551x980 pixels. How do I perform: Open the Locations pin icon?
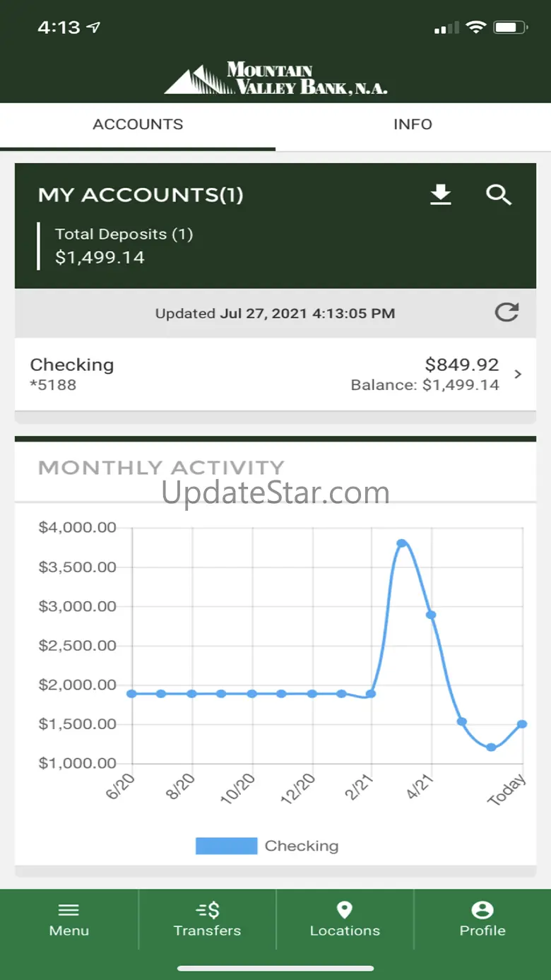click(344, 909)
